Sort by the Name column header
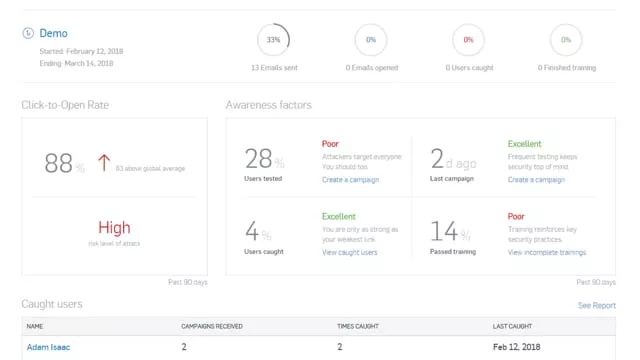This screenshot has width=640, height=360. pyautogui.click(x=35, y=326)
